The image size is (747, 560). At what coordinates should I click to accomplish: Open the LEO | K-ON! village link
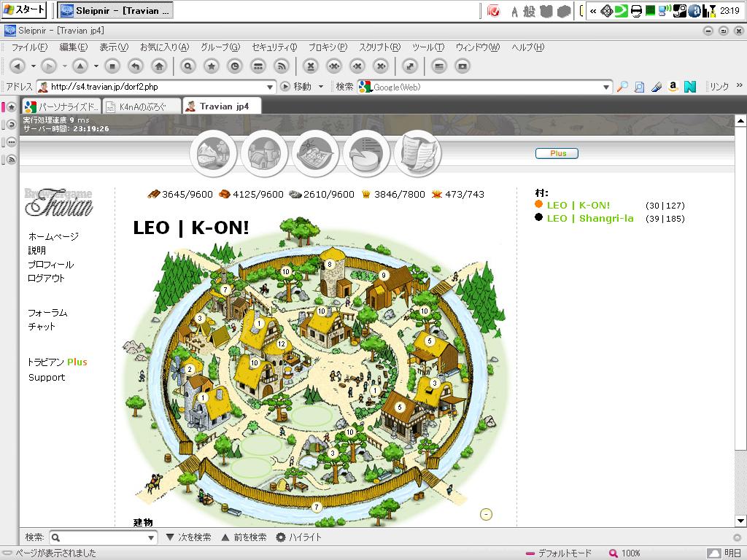pos(578,206)
